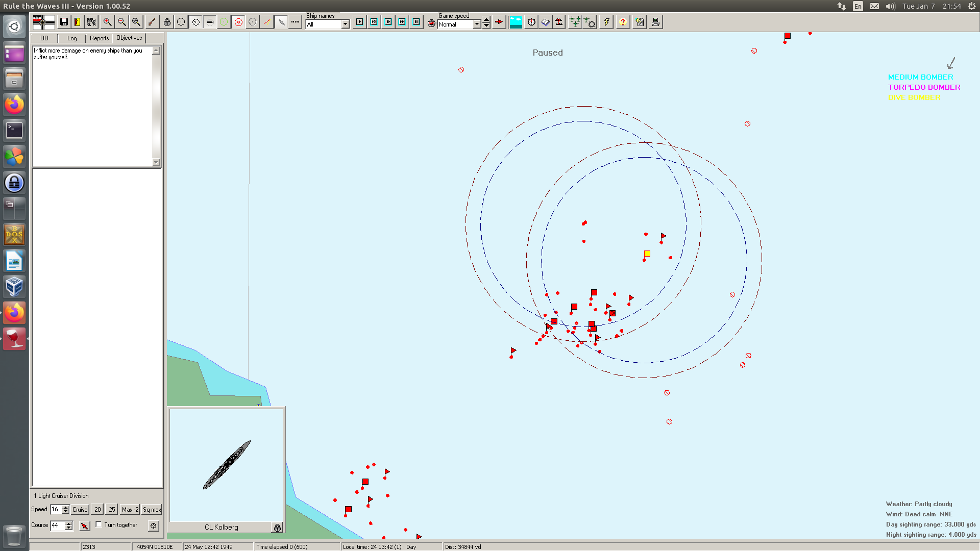The image size is (980, 551).
Task: Click the padlock toolbar icon
Action: 167,22
